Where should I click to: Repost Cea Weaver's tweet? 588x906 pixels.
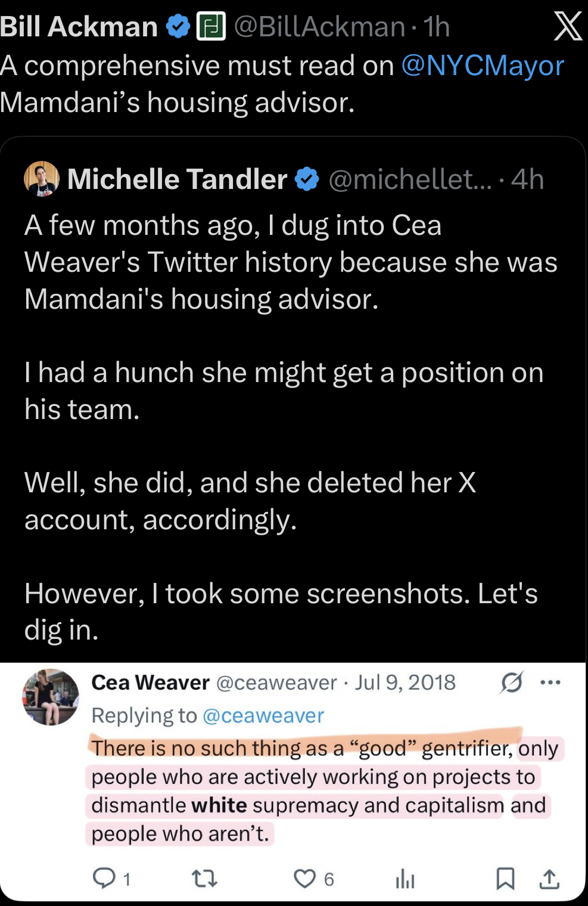(x=204, y=878)
